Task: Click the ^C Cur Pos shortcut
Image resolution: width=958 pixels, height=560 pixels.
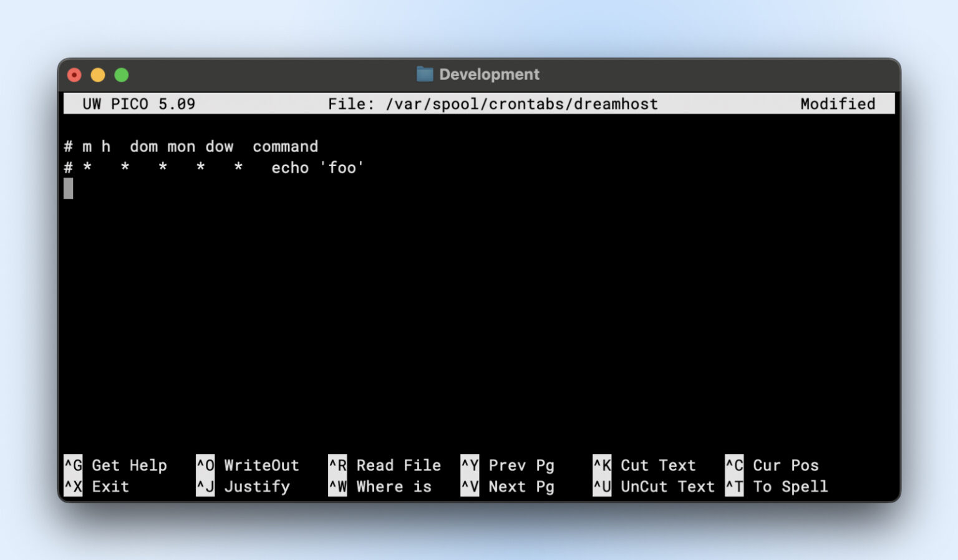Action: pyautogui.click(x=772, y=465)
